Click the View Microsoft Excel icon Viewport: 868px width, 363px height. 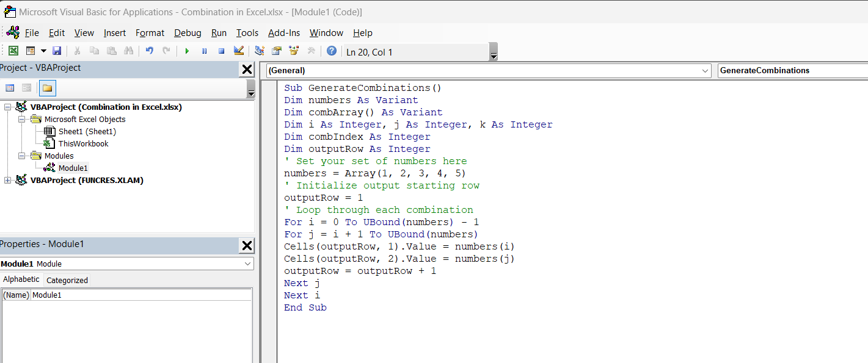(13, 51)
